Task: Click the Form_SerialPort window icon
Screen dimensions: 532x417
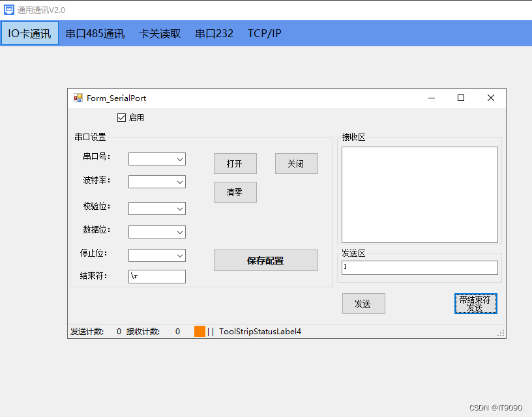Action: pyautogui.click(x=78, y=98)
